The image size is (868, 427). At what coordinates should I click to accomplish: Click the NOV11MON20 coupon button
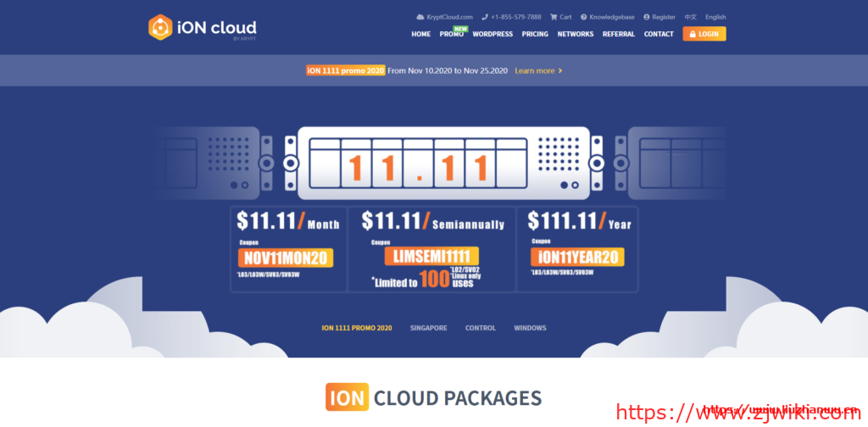[x=286, y=258]
